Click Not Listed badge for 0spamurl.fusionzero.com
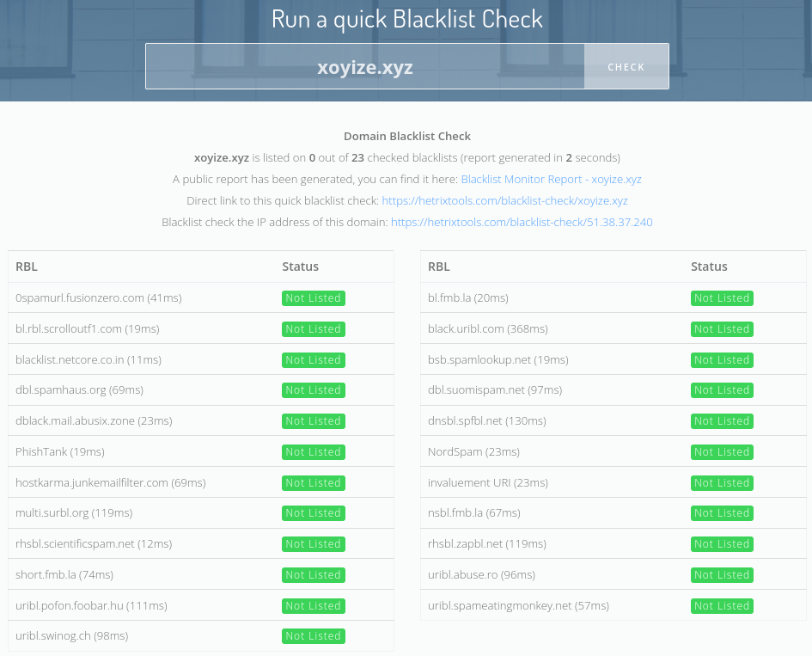This screenshot has height=656, width=812. (314, 298)
